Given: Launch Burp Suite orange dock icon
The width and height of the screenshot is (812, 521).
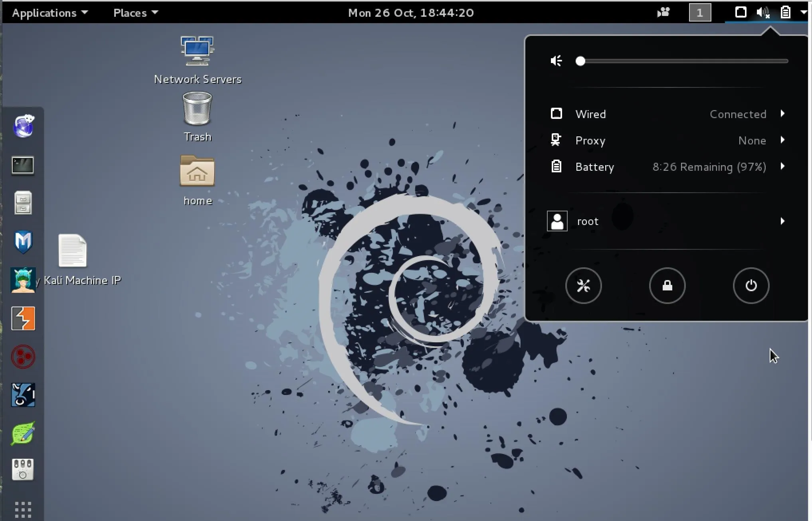Looking at the screenshot, I should [x=23, y=318].
